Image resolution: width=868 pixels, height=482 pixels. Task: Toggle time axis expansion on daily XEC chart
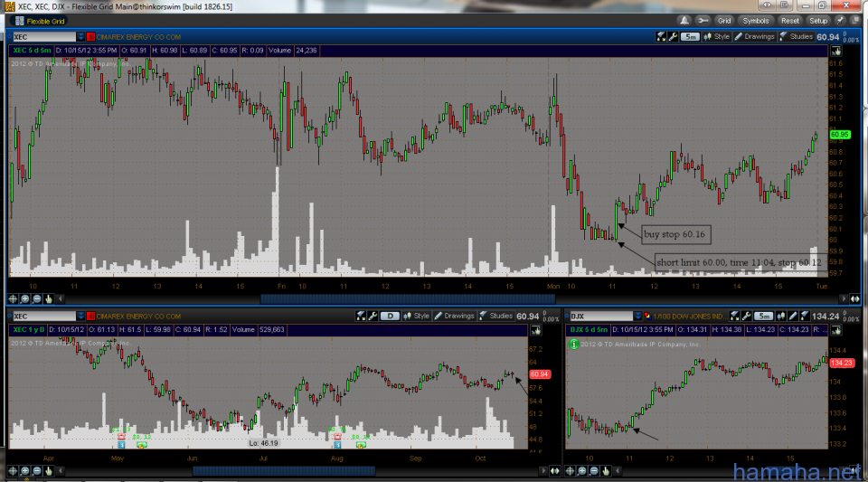point(554,471)
